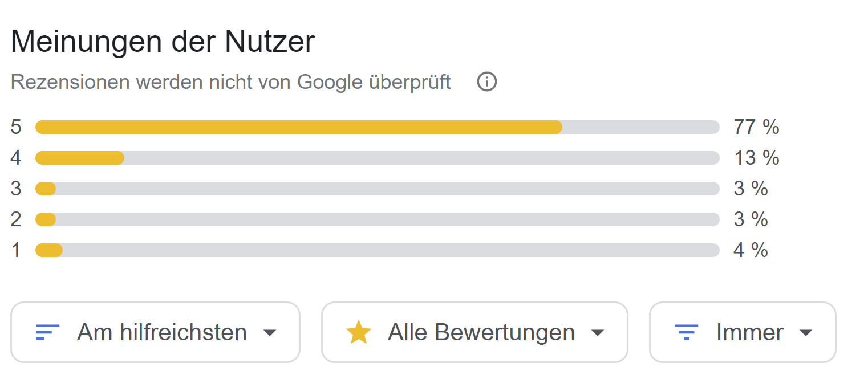Open the 'Am hilfreichsten' sorting options
This screenshot has height=375, width=868.
[156, 332]
